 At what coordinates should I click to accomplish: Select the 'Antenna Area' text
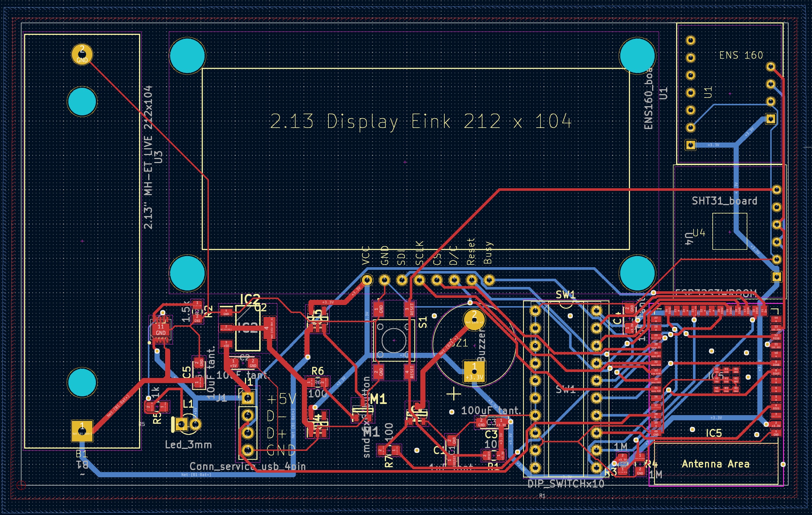coord(716,464)
